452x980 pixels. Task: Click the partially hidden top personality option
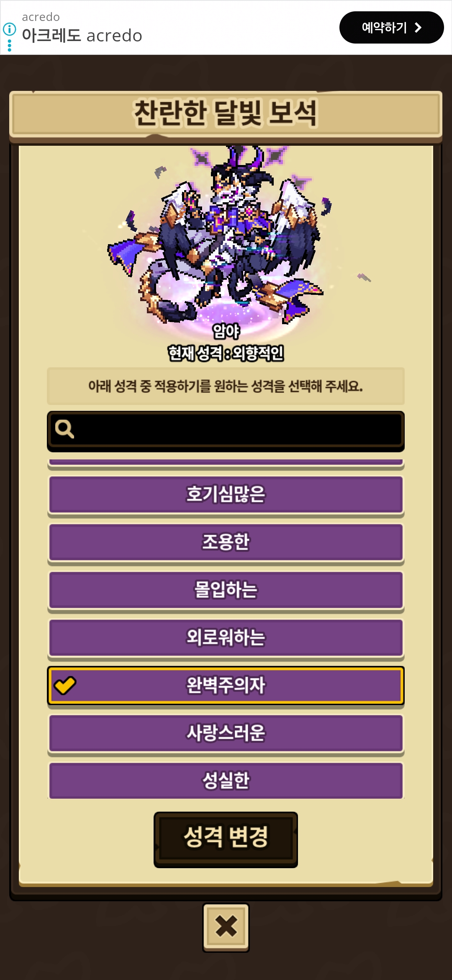(226, 463)
